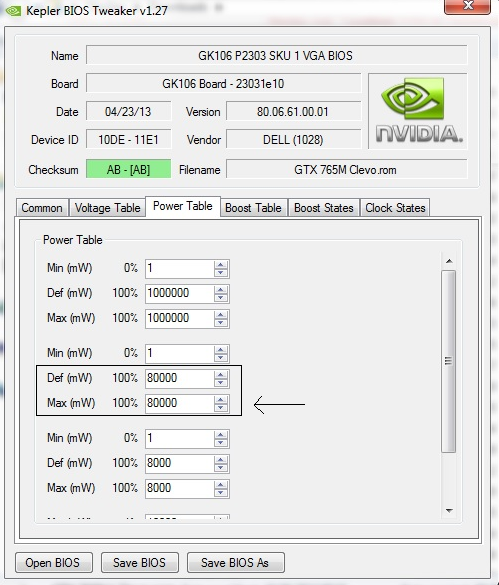Click the Power Table scrollbar up arrow
499x585 pixels.
[449, 261]
